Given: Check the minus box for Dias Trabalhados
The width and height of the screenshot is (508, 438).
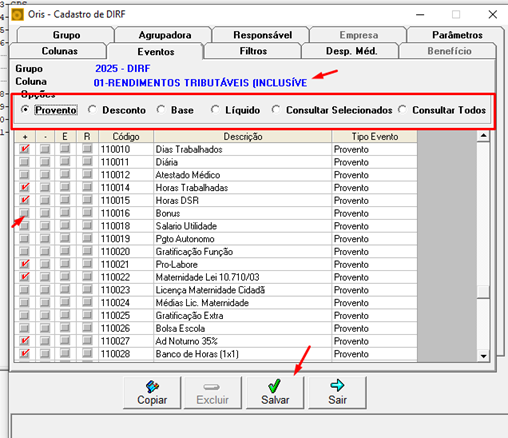Looking at the screenshot, I should (45, 149).
